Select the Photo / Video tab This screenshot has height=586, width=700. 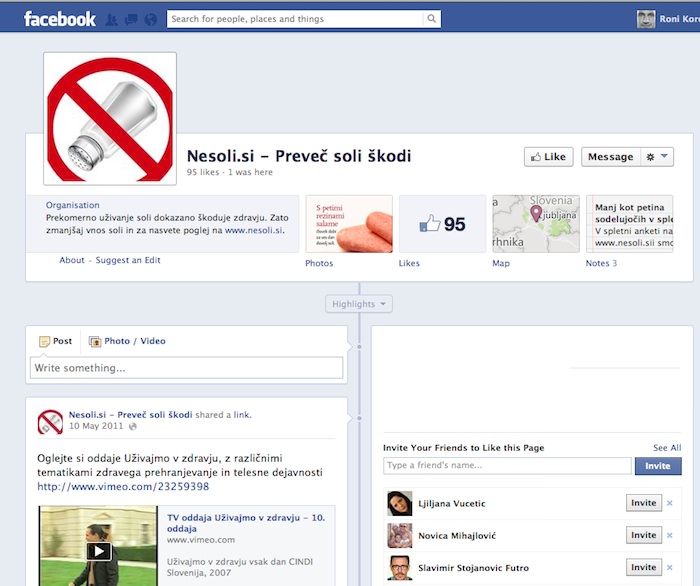(127, 341)
